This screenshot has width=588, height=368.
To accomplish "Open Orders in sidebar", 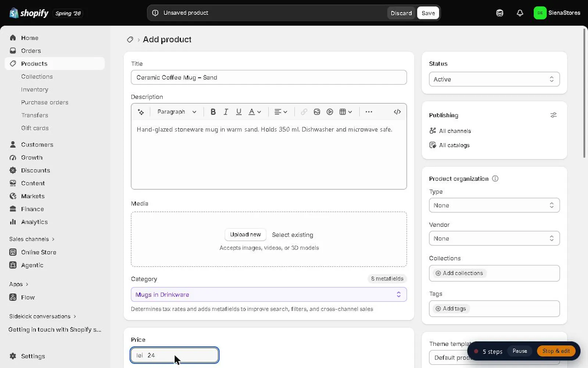I will pos(55,51).
